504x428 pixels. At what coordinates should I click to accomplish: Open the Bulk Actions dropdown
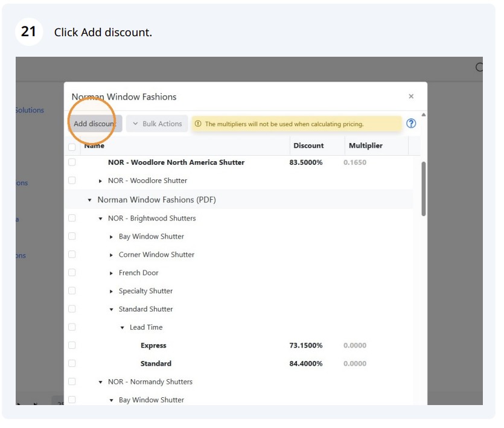pos(157,124)
